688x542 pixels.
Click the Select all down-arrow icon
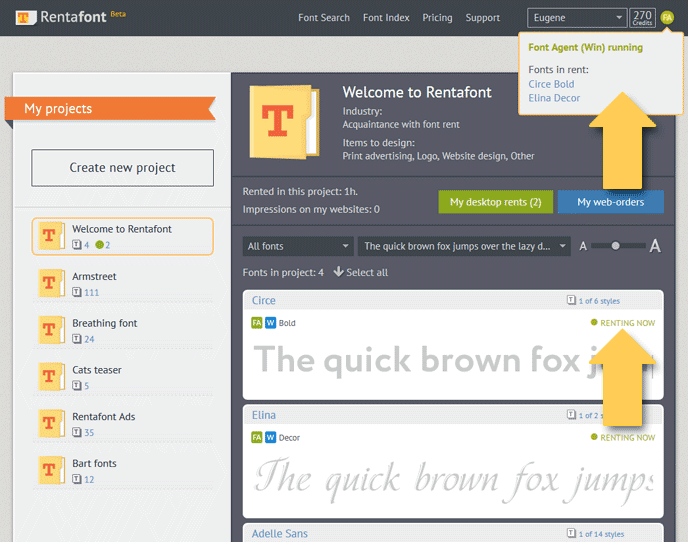pos(338,272)
